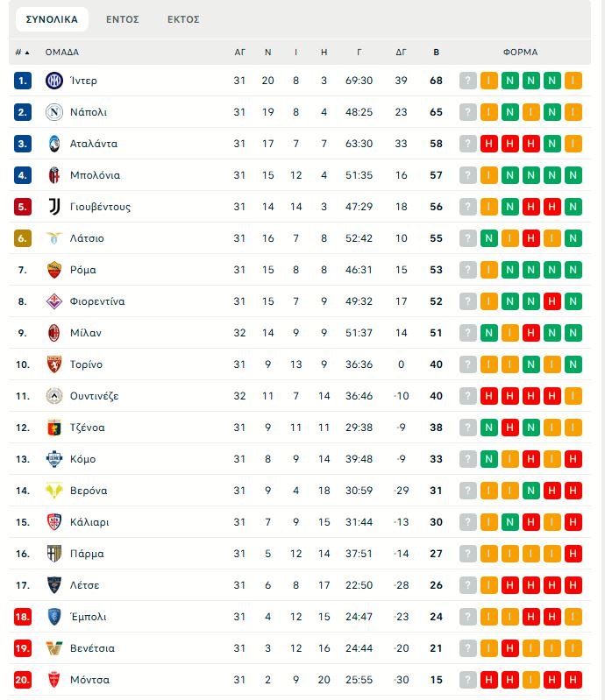Click the red position 18 badge for Empoli

click(23, 617)
